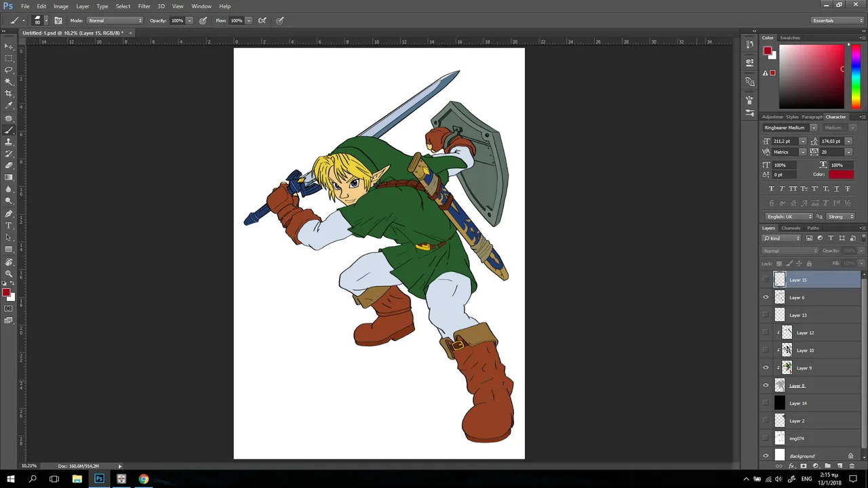Hide Layer 9 visibility eye
868x488 pixels.
coord(766,368)
